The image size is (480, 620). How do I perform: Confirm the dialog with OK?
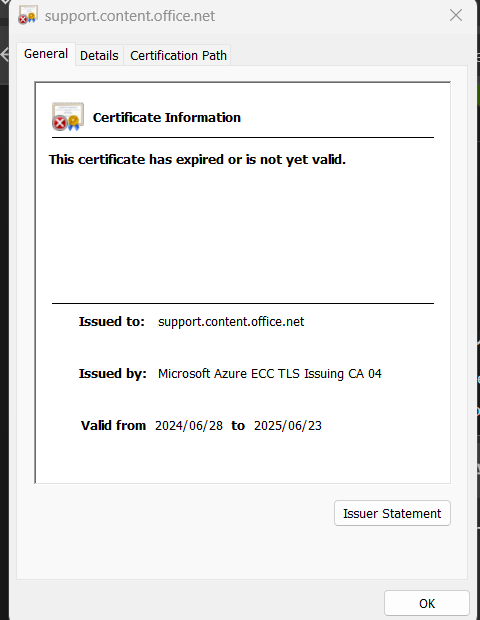point(427,603)
